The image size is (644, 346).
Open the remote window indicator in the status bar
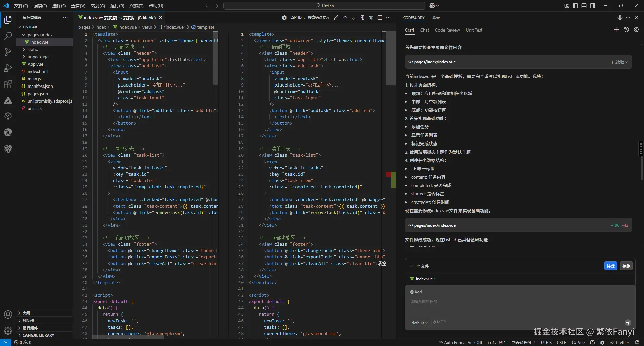(x=6, y=342)
